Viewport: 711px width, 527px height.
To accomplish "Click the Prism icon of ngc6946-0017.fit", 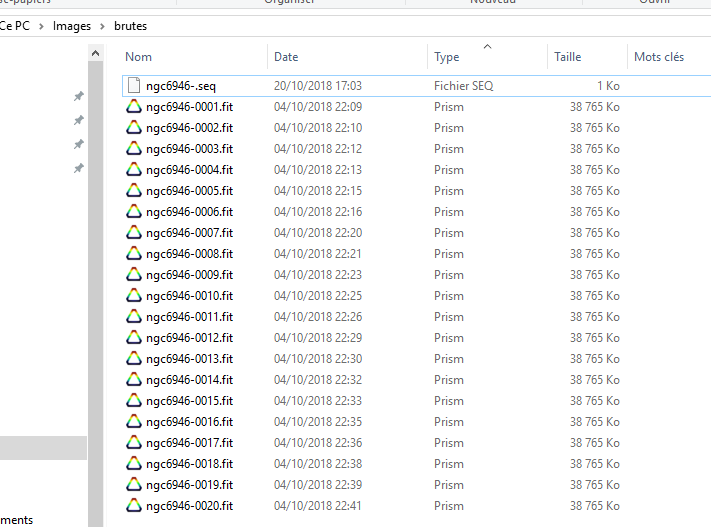I will click(x=134, y=443).
